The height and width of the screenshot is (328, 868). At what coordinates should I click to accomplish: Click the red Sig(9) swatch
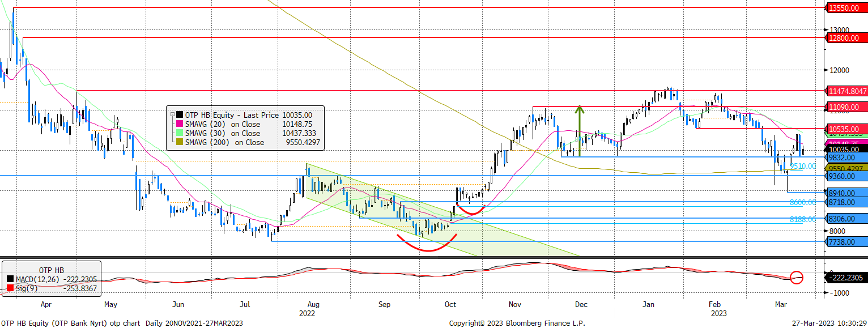tap(11, 288)
